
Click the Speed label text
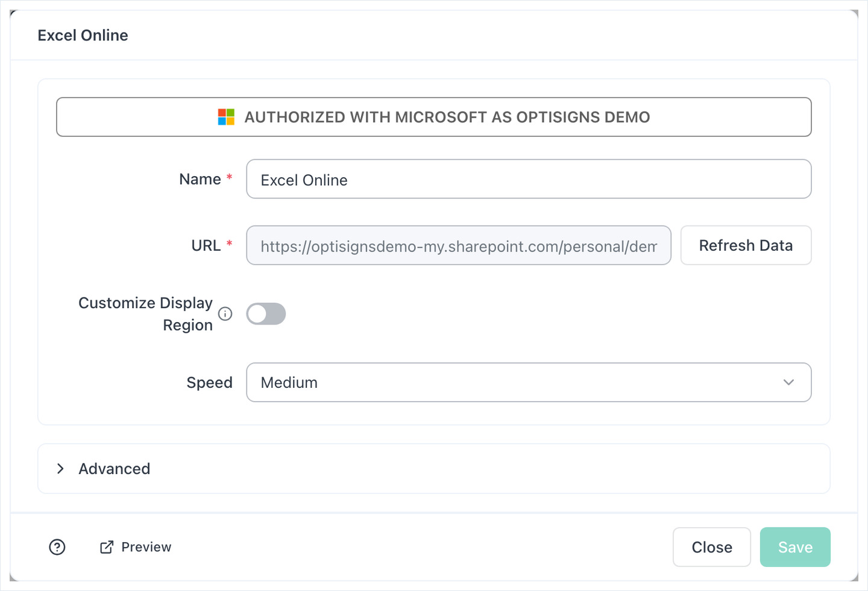[209, 382]
